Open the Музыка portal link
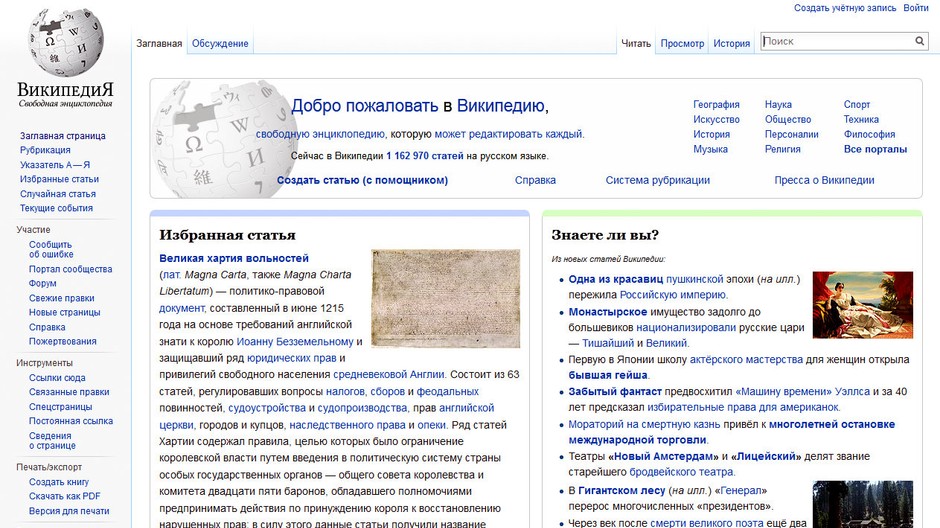The width and height of the screenshot is (940, 528). (710, 149)
